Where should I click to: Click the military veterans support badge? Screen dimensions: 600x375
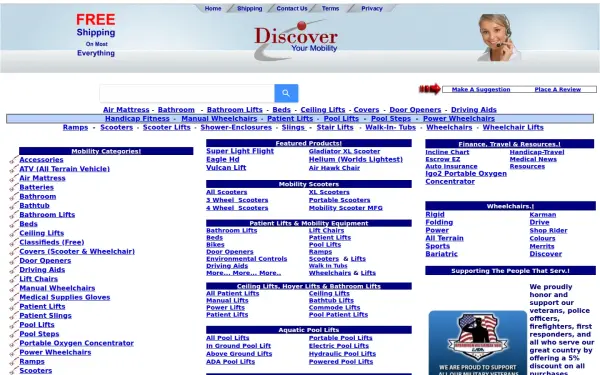tap(478, 342)
